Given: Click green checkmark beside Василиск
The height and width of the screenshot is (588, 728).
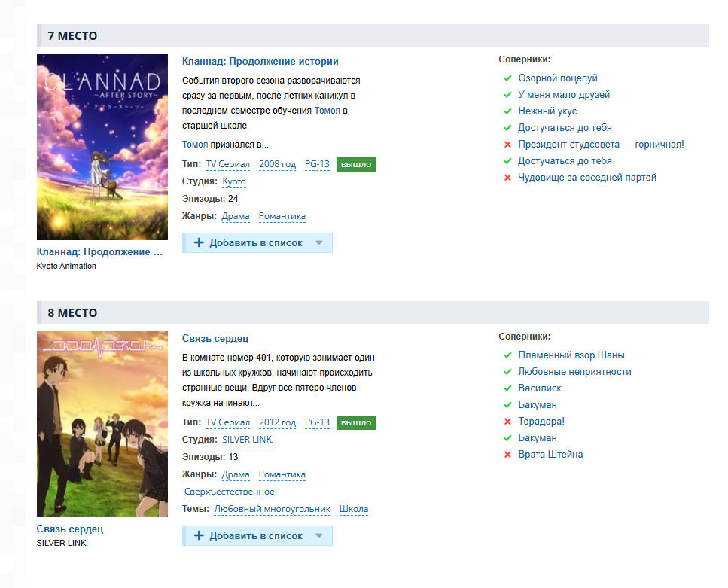Looking at the screenshot, I should click(507, 388).
